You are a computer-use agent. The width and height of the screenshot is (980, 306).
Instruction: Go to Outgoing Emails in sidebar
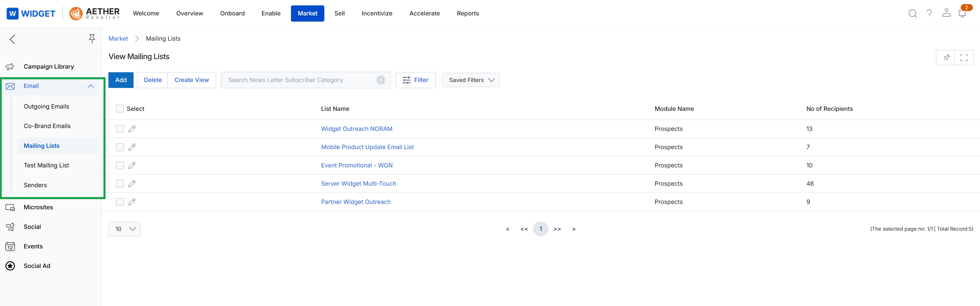pos(46,107)
